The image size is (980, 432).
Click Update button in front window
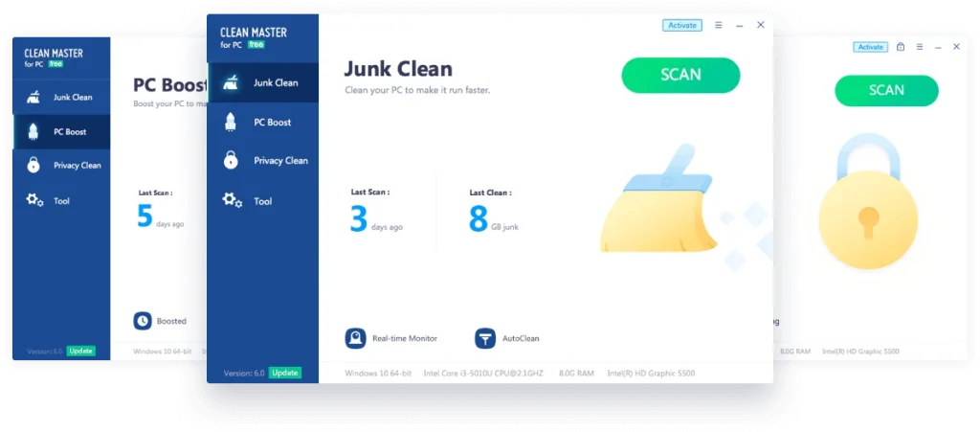285,373
